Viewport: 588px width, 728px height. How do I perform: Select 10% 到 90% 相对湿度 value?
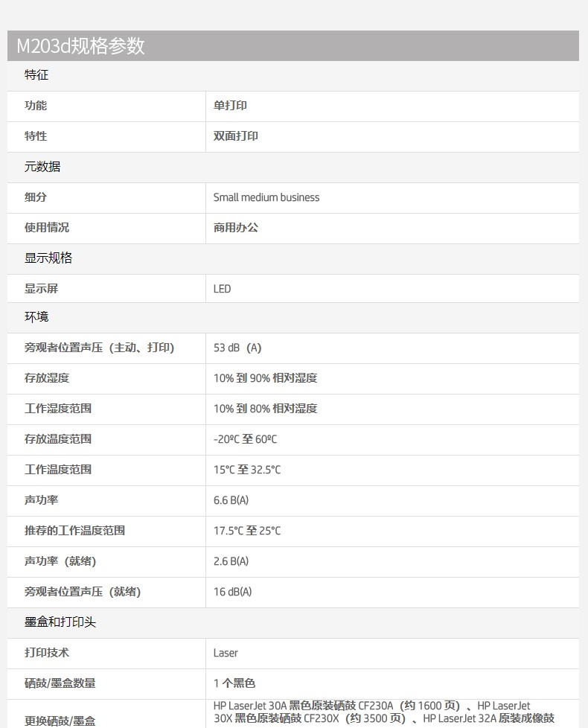click(x=266, y=378)
